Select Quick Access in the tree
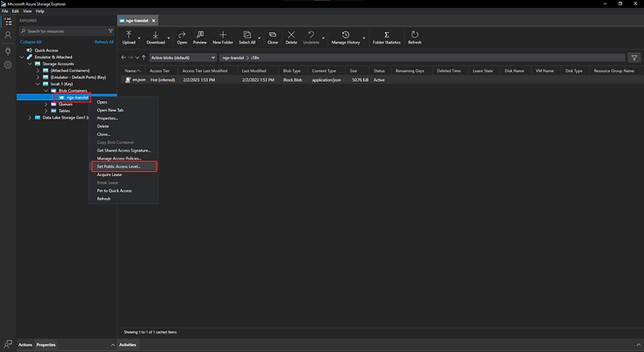Screen dimensions: 644x352 (46, 51)
